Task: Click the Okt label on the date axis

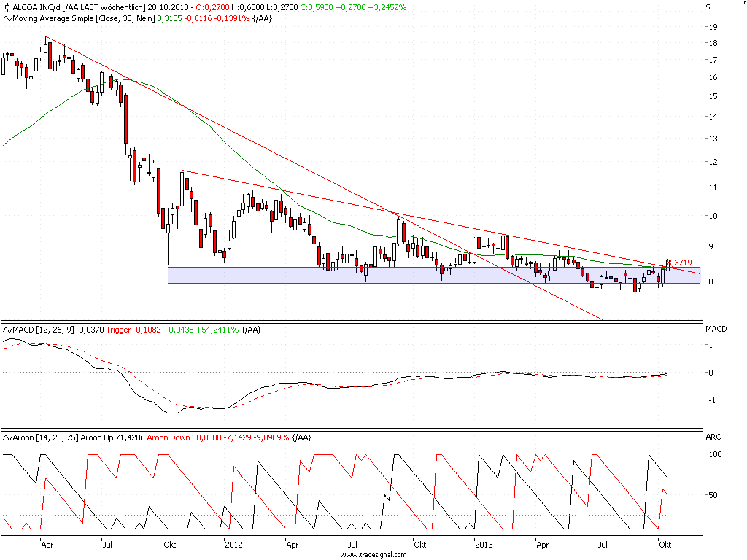Action: tap(665, 544)
